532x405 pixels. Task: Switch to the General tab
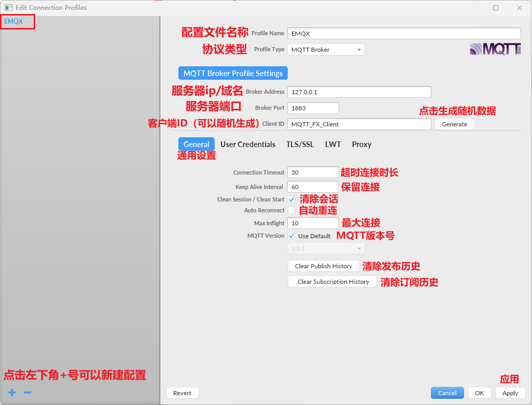click(197, 144)
